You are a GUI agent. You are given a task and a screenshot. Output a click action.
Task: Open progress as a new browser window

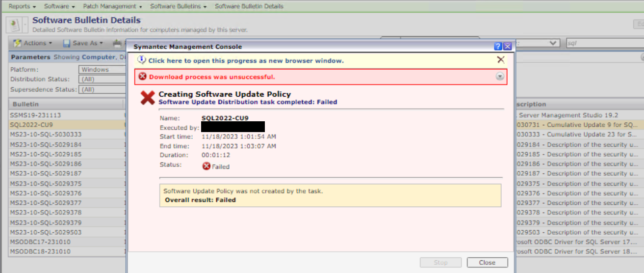[246, 60]
